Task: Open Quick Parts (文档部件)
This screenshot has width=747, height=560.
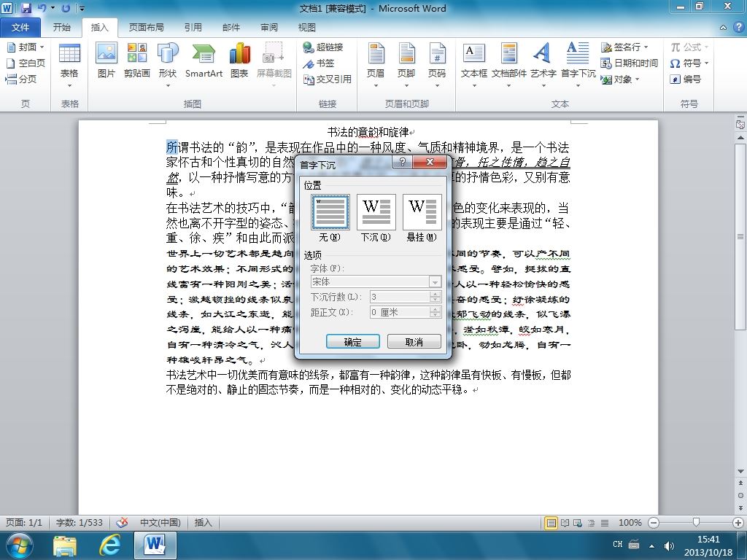Action: pos(508,65)
